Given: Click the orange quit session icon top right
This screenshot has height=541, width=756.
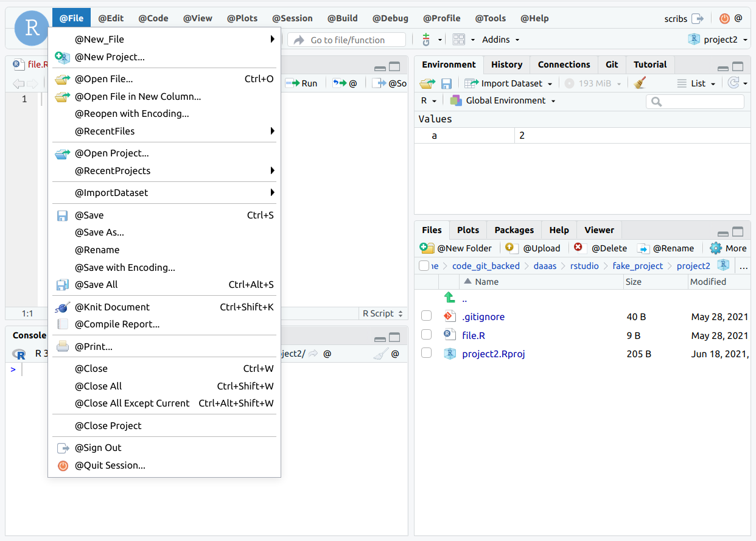Looking at the screenshot, I should point(724,19).
